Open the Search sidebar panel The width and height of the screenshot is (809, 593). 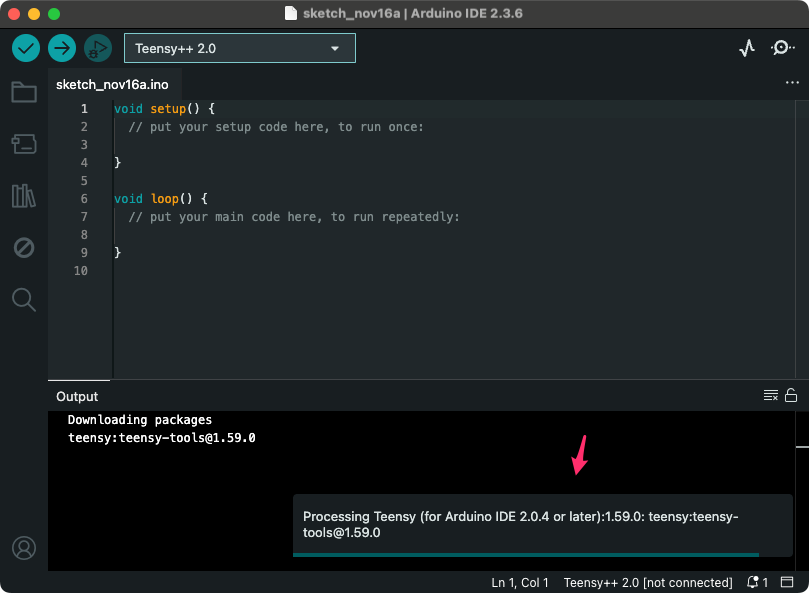click(x=24, y=299)
